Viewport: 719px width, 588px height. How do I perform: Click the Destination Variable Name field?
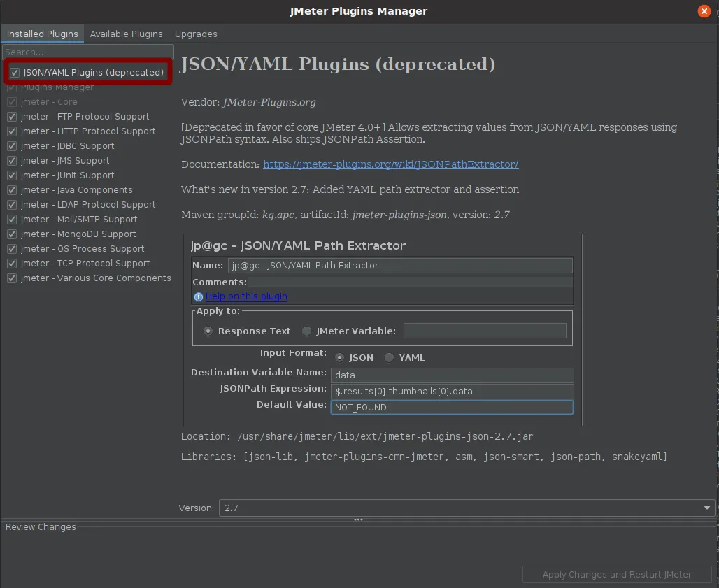tap(452, 375)
